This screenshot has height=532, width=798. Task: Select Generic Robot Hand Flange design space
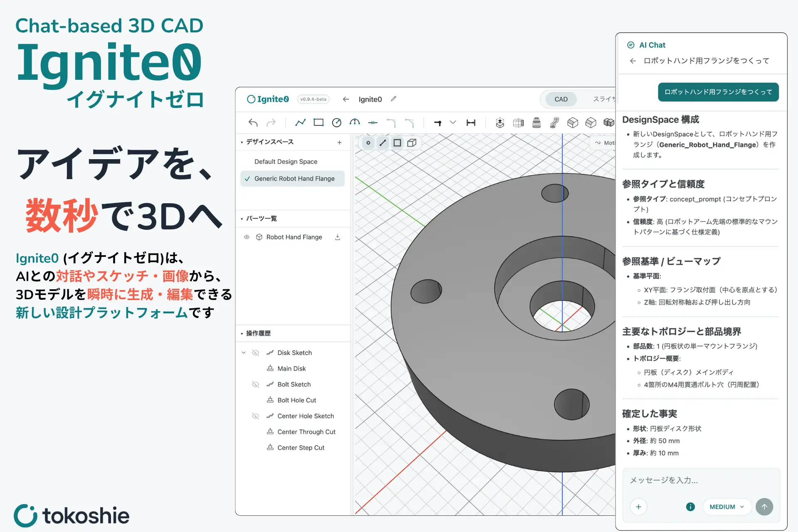point(293,179)
